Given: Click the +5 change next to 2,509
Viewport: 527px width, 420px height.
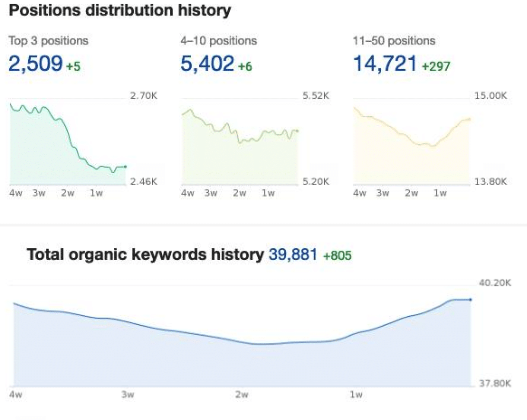Looking at the screenshot, I should tap(73, 66).
